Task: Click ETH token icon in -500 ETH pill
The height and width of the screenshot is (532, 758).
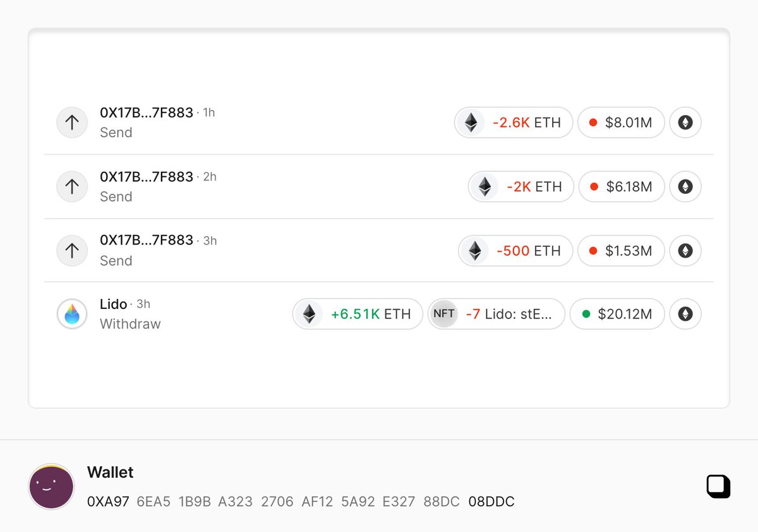Action: click(x=475, y=251)
